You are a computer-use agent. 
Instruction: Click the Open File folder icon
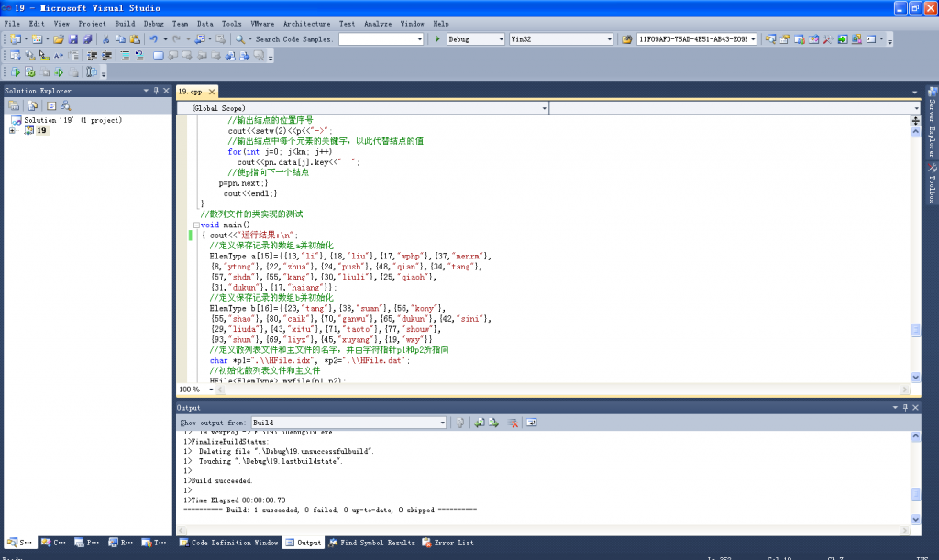[x=59, y=39]
